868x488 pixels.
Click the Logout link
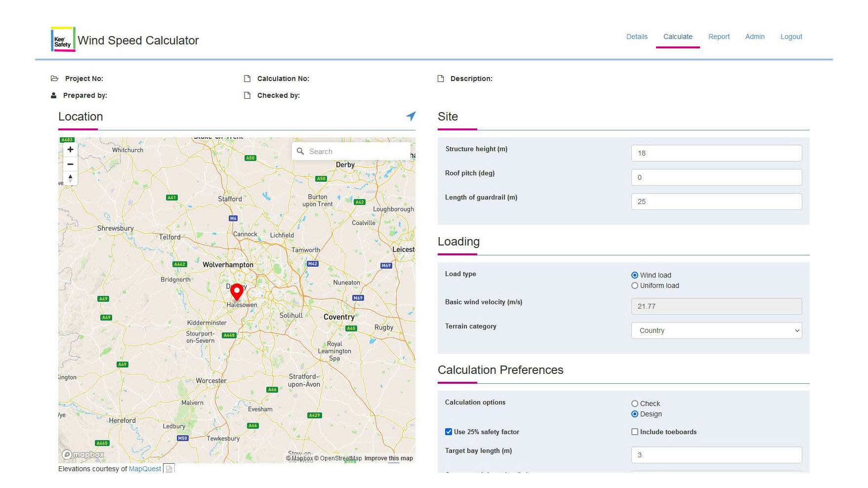(791, 37)
